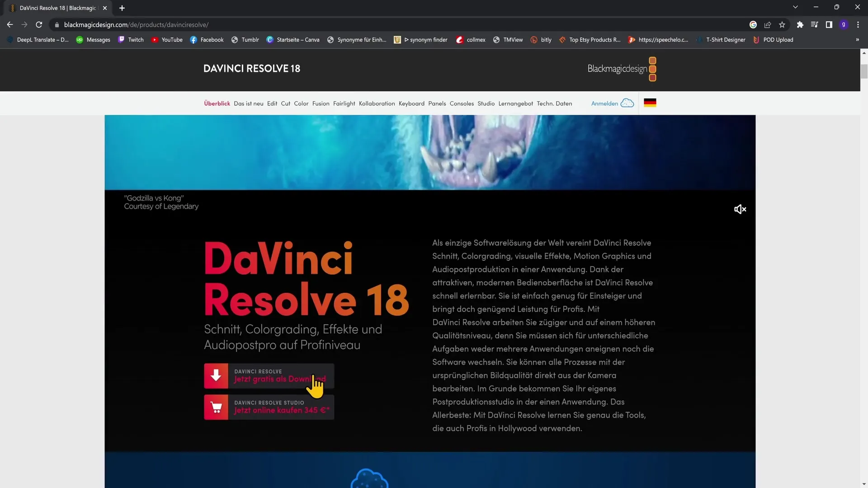The height and width of the screenshot is (488, 868).
Task: Click the DaVinci Resolve free download button
Action: pyautogui.click(x=269, y=376)
